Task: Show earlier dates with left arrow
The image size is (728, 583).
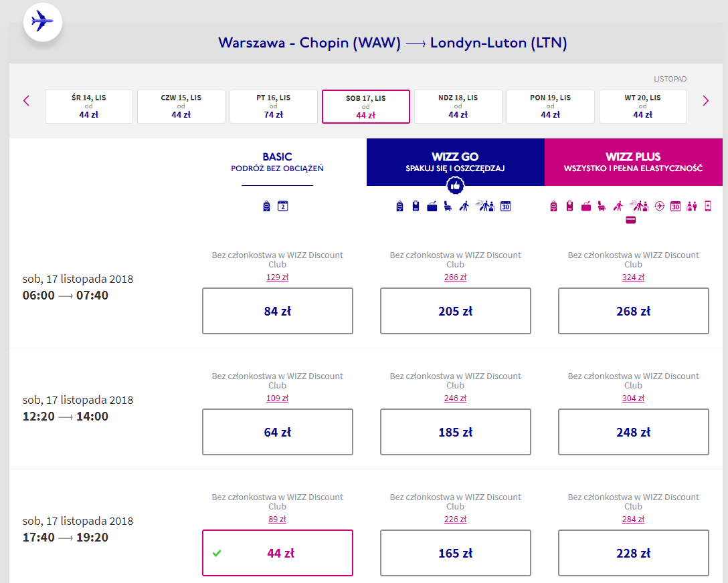Action: 27,101
